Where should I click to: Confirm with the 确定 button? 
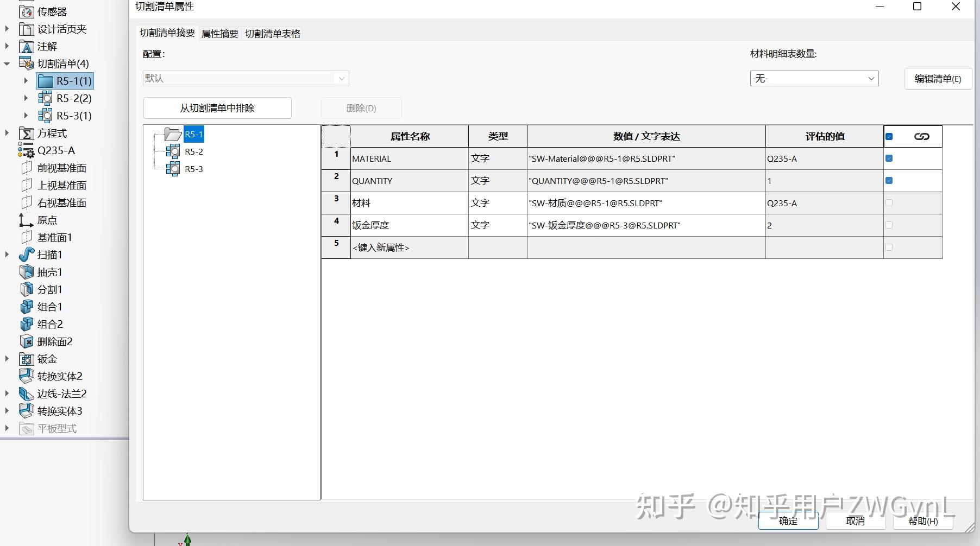click(x=788, y=520)
